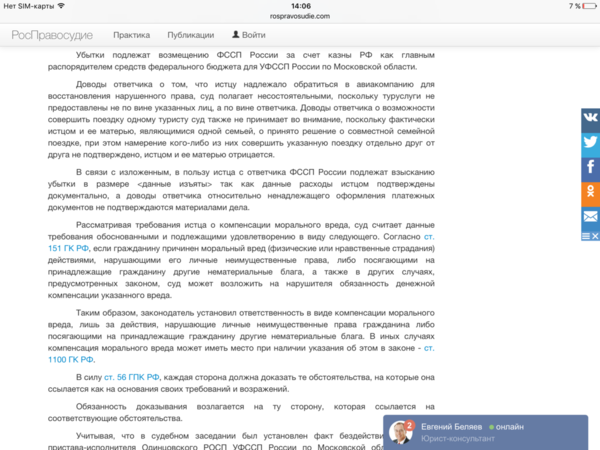Go to the Публикации section
The width and height of the screenshot is (600, 450).
190,35
